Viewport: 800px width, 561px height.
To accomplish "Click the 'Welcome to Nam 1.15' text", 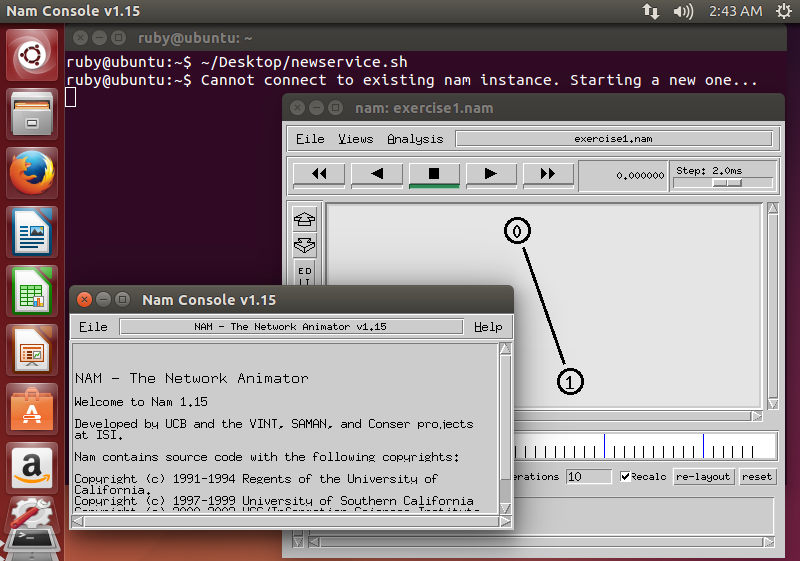I will pyautogui.click(x=141, y=402).
